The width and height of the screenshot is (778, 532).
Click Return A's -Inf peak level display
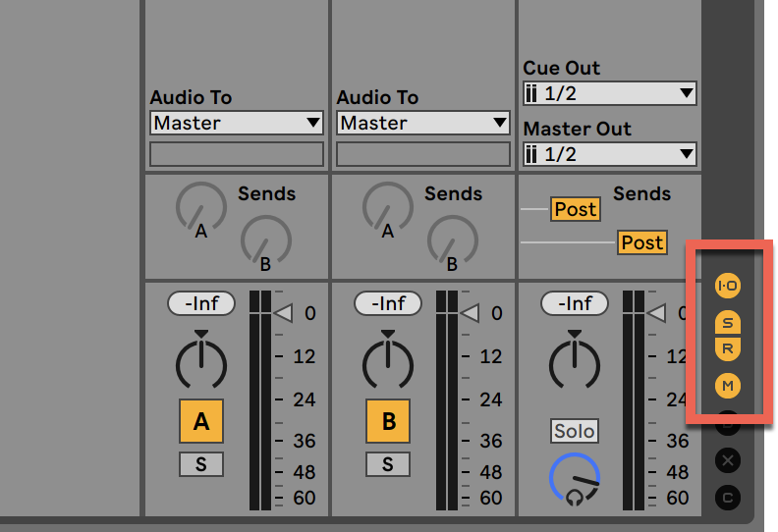[x=200, y=303]
